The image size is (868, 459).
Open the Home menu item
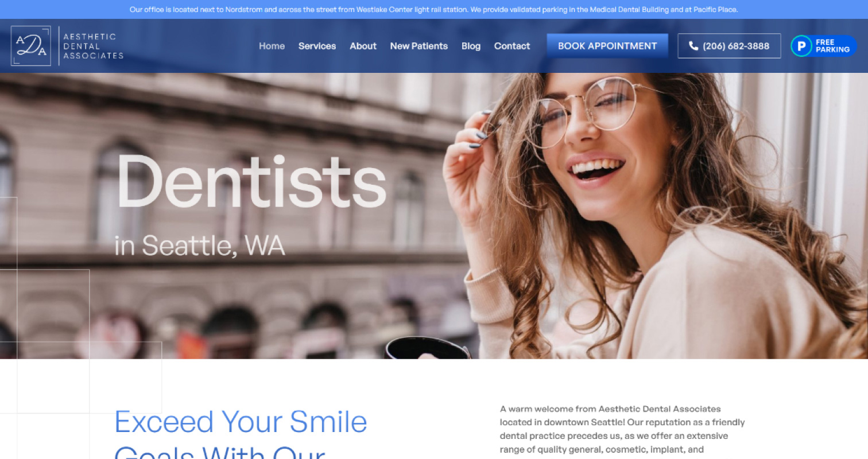272,46
